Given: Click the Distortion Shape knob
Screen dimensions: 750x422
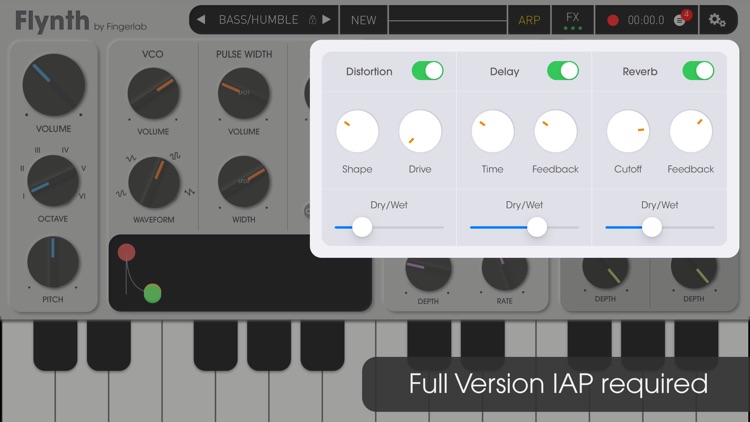Looking at the screenshot, I should 357,131.
